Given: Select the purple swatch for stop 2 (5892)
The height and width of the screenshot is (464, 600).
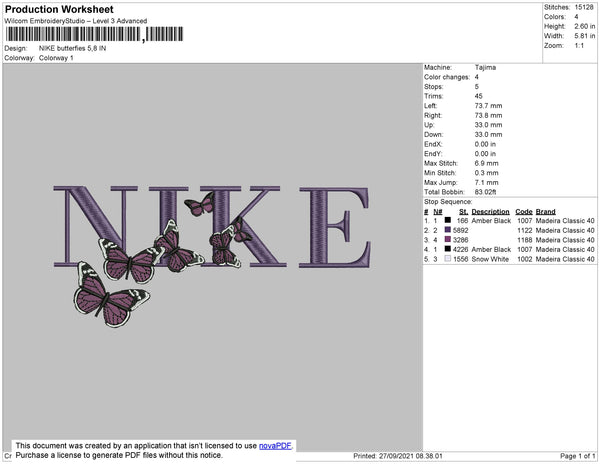Looking at the screenshot, I should 448,230.
